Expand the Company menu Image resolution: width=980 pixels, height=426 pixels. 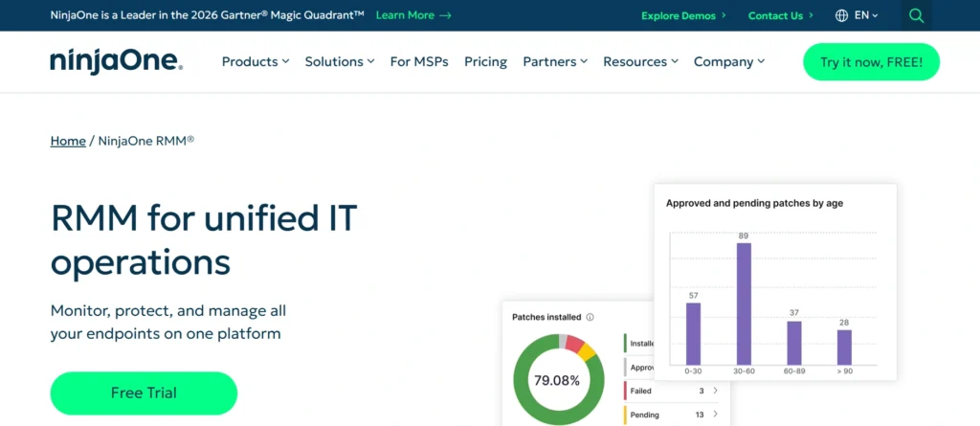pyautogui.click(x=728, y=61)
